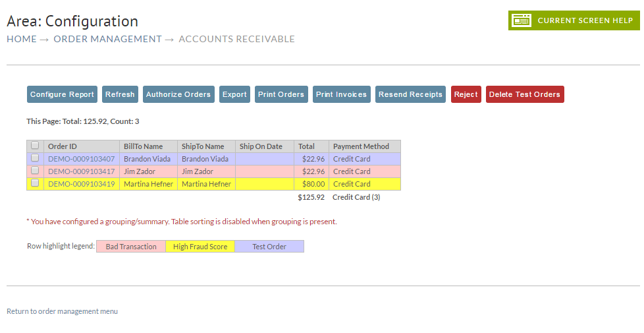
Task: Click Resend Receipts button
Action: 410,94
